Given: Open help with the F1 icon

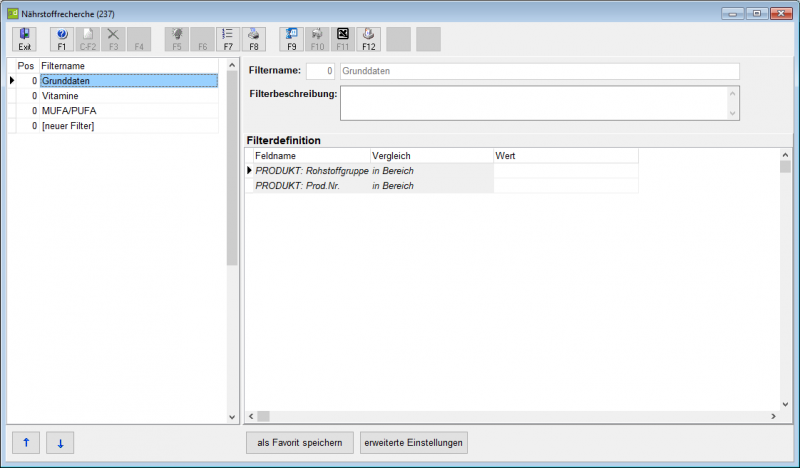Looking at the screenshot, I should (x=62, y=39).
